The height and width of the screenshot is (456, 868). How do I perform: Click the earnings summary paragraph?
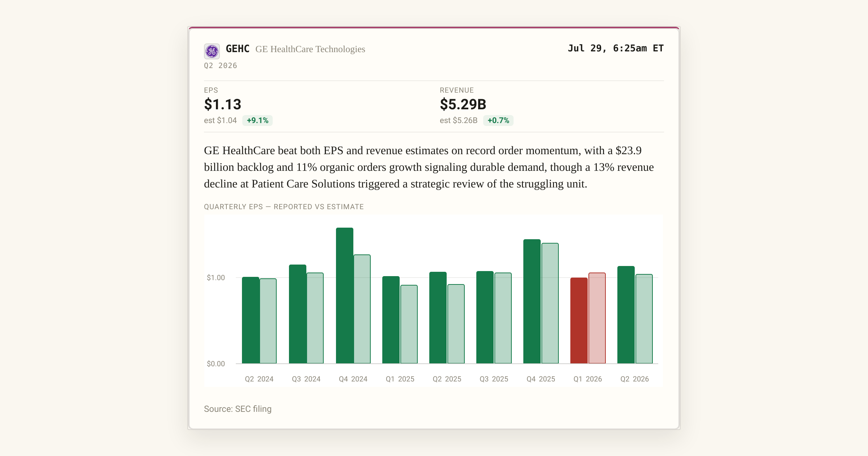coord(429,167)
